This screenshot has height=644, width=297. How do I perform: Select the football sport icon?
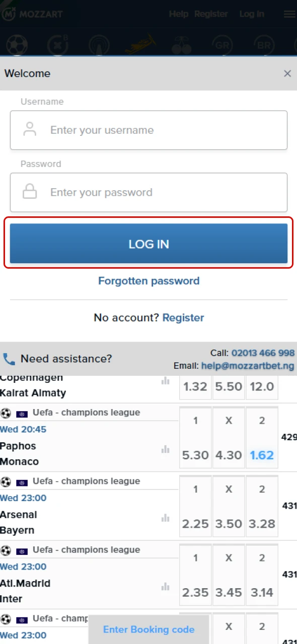(17, 45)
